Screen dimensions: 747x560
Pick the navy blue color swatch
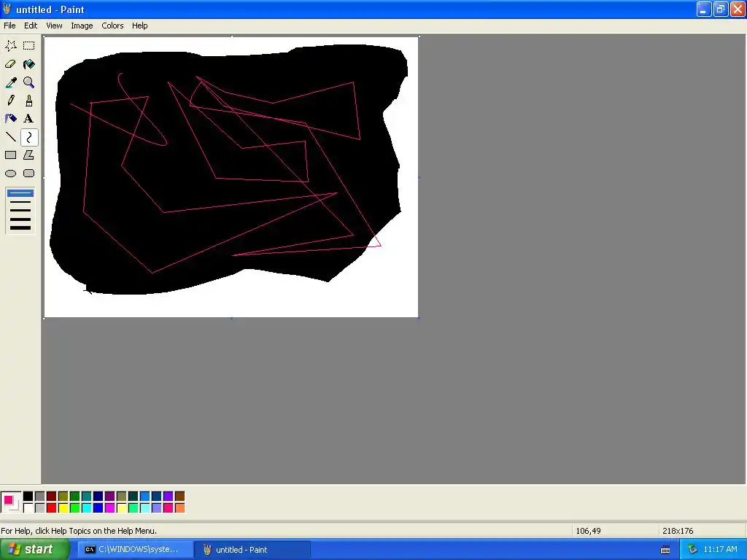click(98, 497)
